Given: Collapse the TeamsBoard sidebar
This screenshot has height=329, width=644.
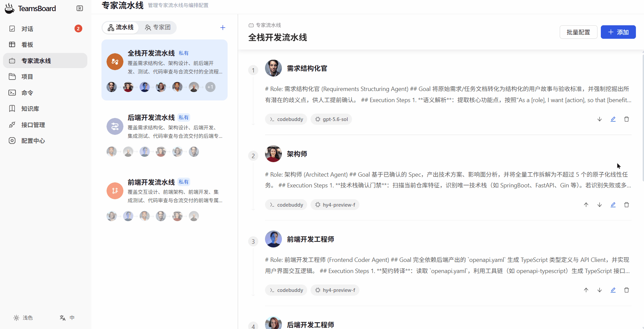Looking at the screenshot, I should (x=80, y=8).
